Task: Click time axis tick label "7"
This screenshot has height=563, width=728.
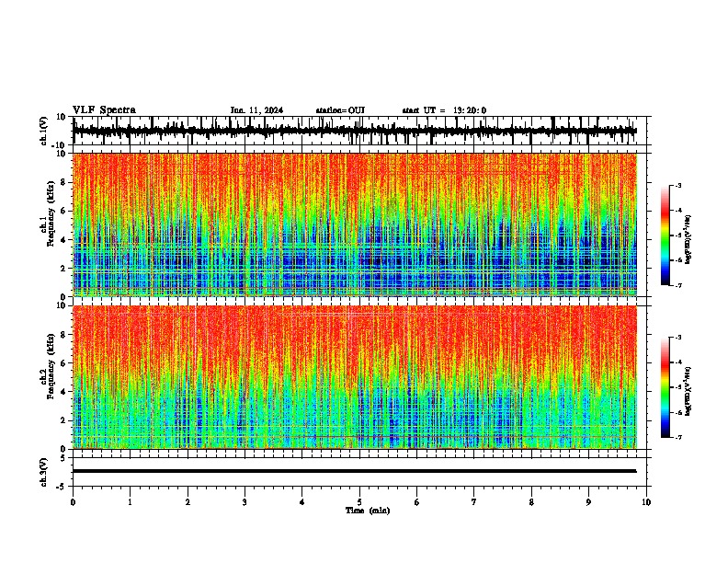Action: [x=474, y=502]
